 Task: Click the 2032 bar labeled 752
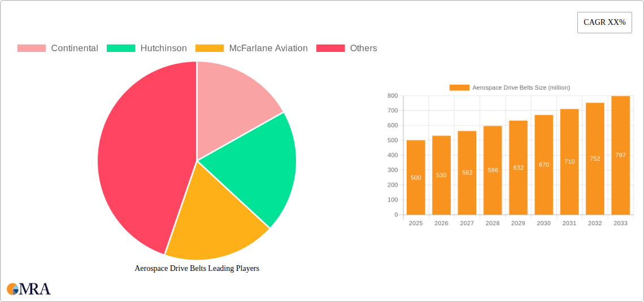(595, 159)
